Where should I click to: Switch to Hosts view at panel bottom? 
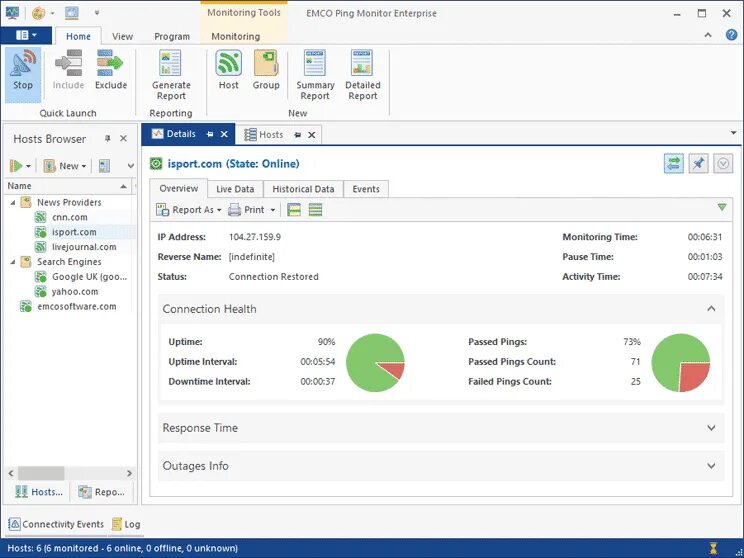39,492
